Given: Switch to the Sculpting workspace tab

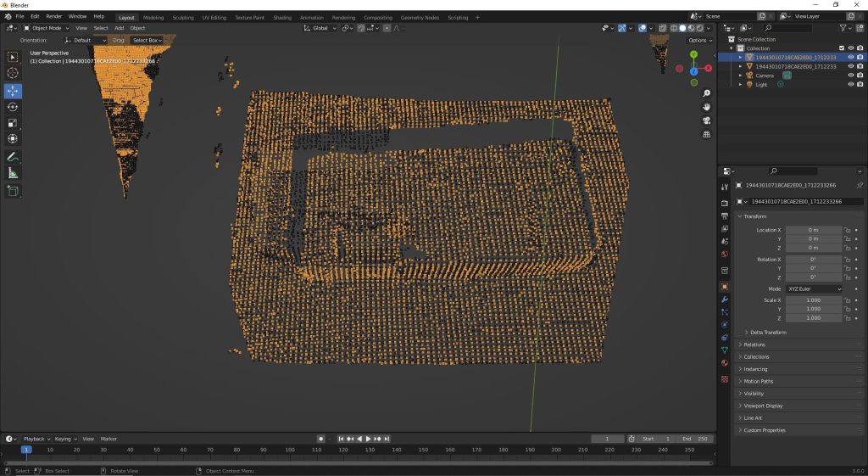Looking at the screenshot, I should 182,17.
